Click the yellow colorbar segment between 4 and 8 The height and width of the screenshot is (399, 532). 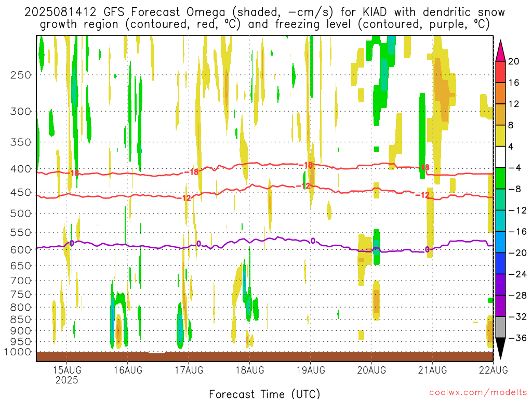click(500, 136)
